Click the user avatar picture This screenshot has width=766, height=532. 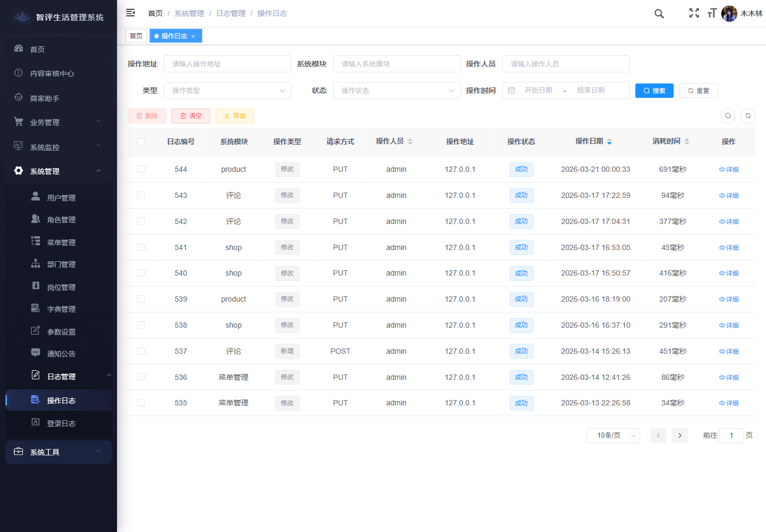click(x=729, y=14)
